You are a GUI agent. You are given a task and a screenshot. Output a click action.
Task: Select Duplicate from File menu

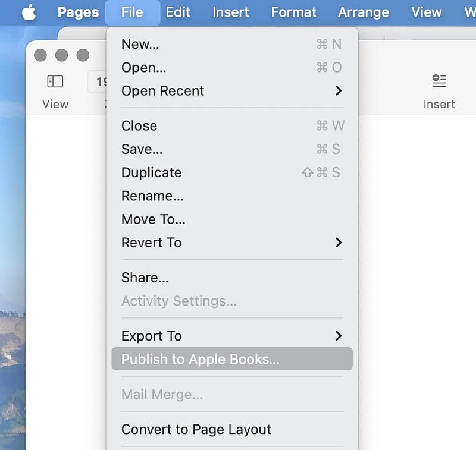pos(232,172)
